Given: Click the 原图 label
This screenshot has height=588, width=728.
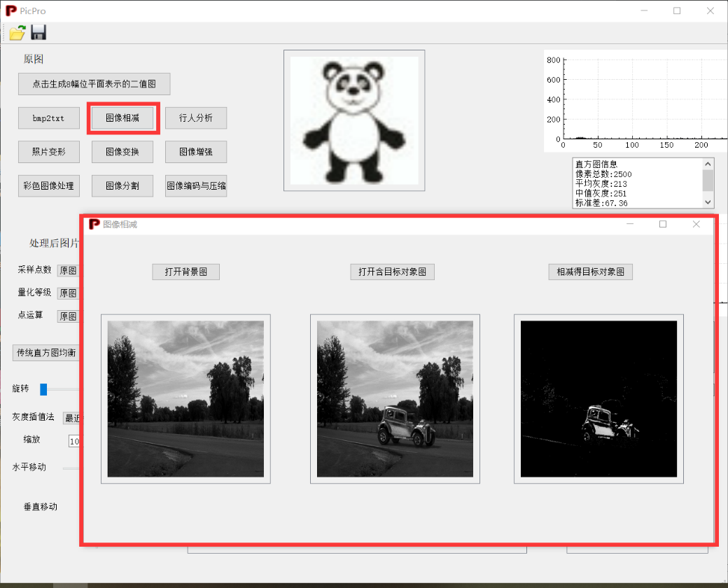Looking at the screenshot, I should [34, 59].
